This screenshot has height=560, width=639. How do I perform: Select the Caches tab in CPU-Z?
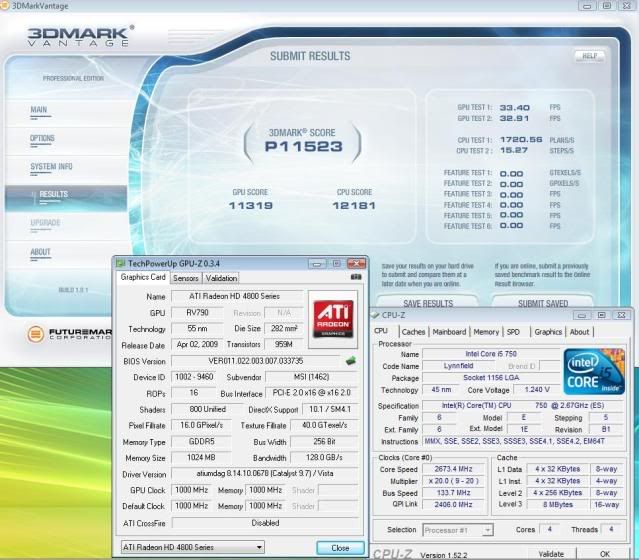[x=413, y=332]
